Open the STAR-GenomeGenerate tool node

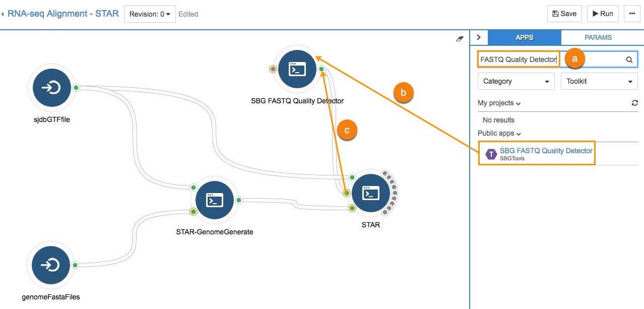(215, 200)
